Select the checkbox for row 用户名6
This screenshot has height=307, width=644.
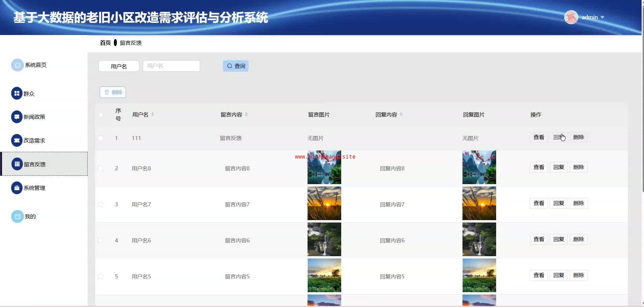point(100,240)
